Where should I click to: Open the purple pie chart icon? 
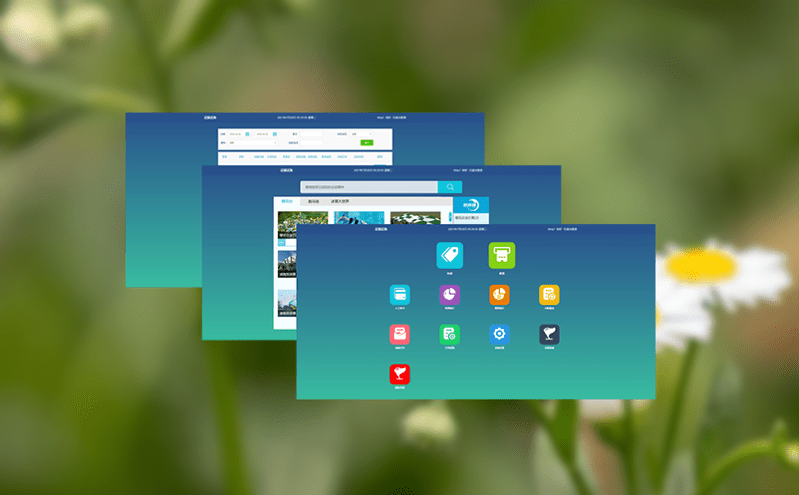coord(449,294)
